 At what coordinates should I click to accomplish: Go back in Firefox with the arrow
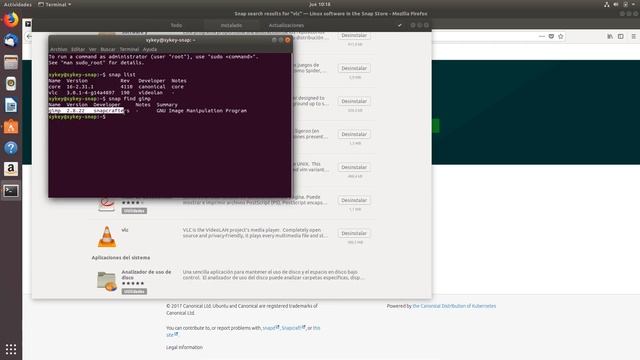29,36
